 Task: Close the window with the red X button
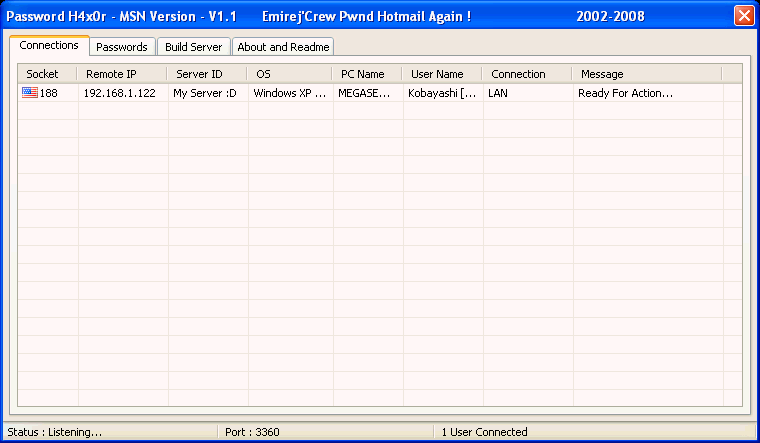pos(743,16)
